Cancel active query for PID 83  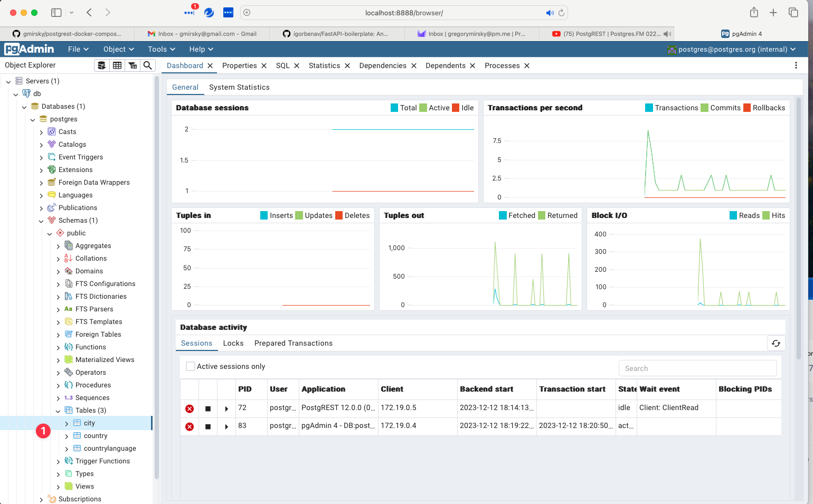(x=208, y=427)
